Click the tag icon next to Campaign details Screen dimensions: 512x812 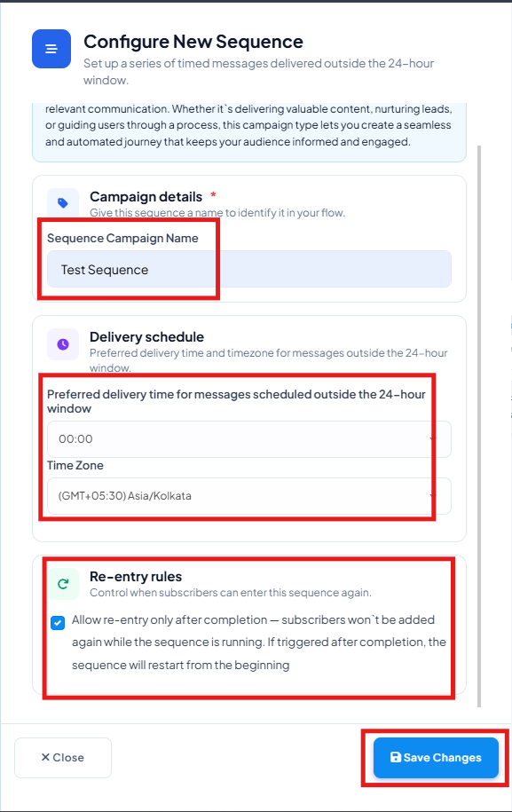(x=63, y=203)
